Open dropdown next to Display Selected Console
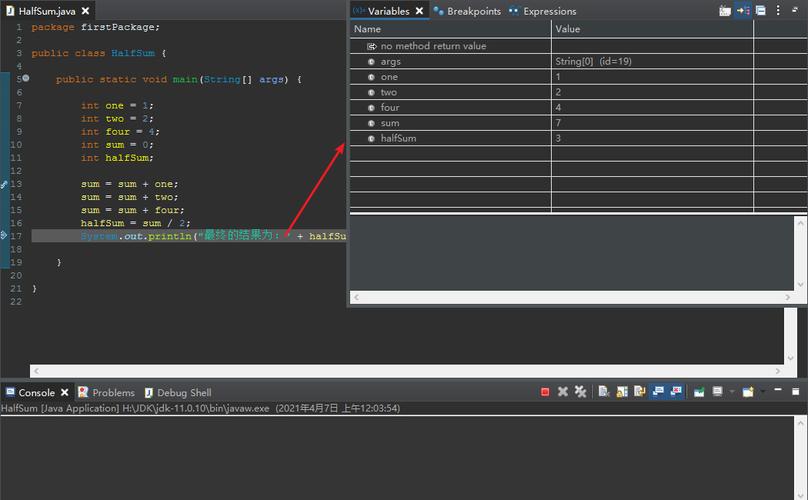The image size is (808, 500). point(732,392)
